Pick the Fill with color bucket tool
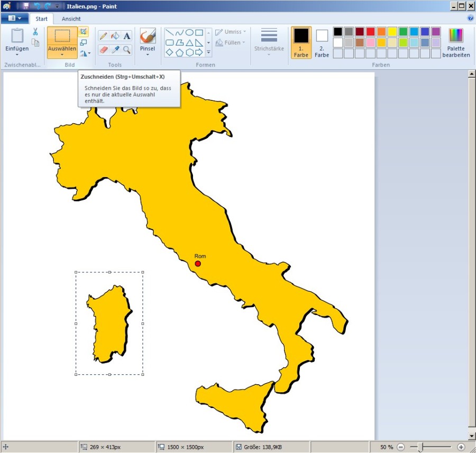 [x=115, y=36]
